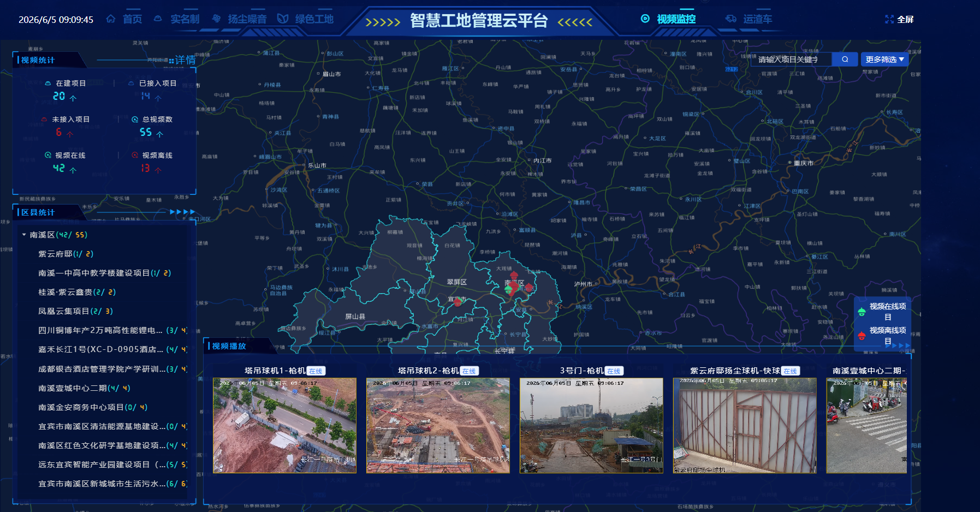Switch to the 实名制 tab

tap(185, 19)
